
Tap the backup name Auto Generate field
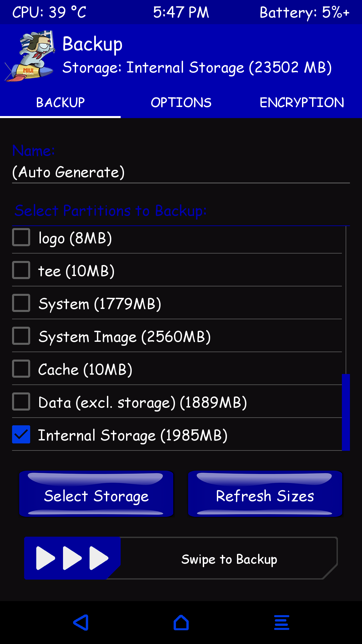coord(181,172)
